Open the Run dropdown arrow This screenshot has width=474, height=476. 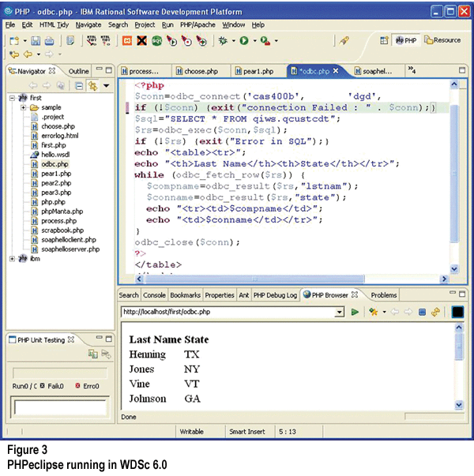pos(254,41)
